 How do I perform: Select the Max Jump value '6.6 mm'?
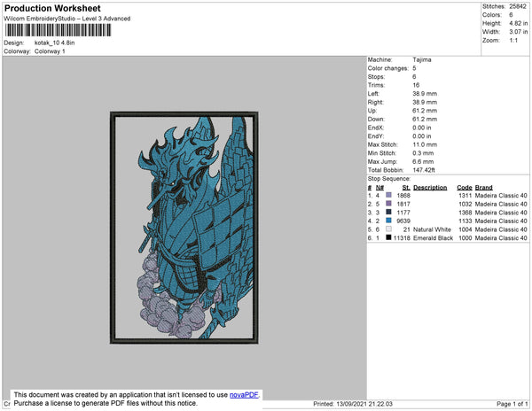(423, 161)
